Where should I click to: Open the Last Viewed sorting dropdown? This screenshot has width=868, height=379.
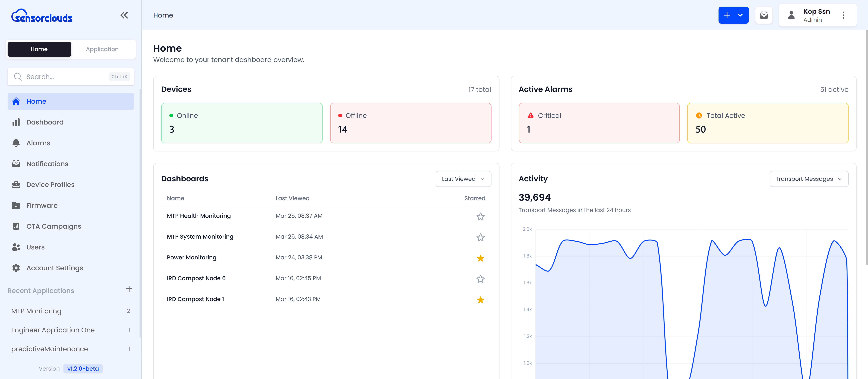pos(463,179)
